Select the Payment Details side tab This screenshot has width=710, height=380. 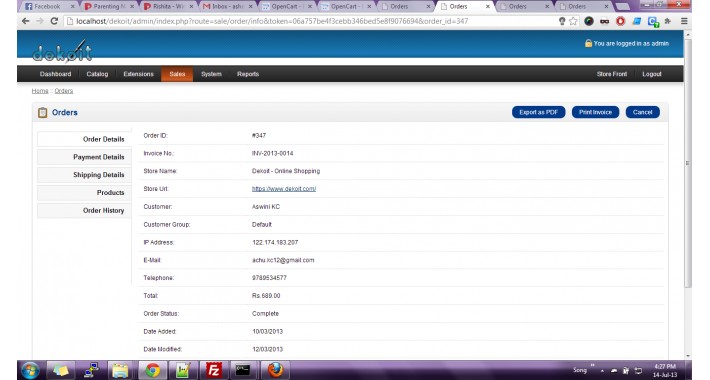click(84, 157)
